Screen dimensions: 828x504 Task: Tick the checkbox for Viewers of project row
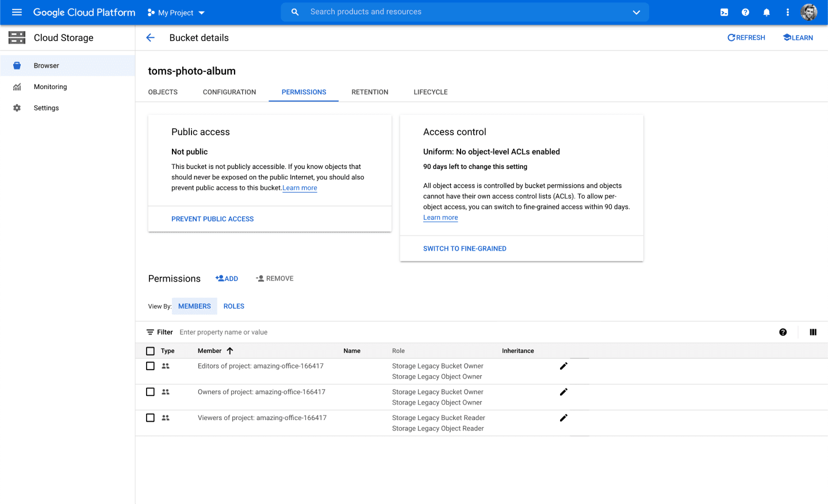point(150,418)
